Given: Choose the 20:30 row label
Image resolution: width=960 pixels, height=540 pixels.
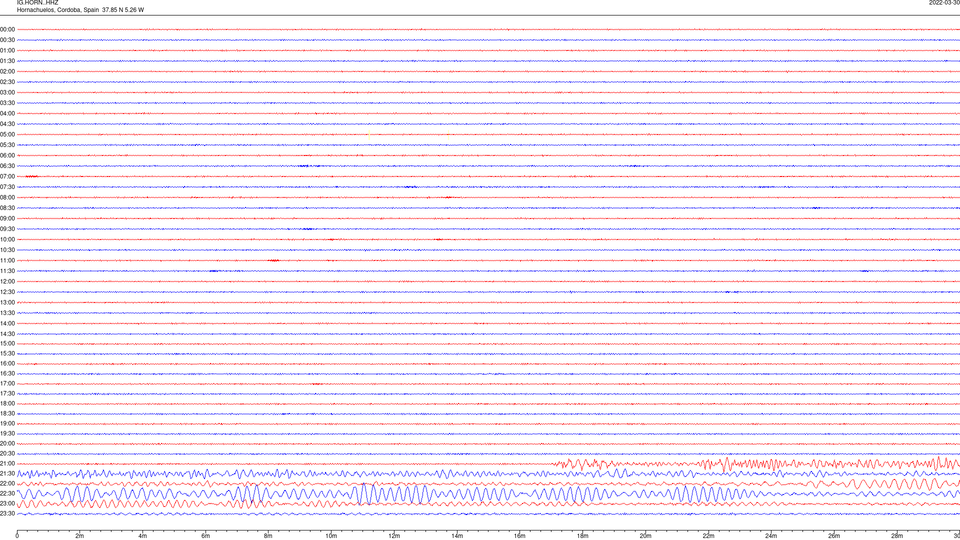Looking at the screenshot, I should (7, 454).
